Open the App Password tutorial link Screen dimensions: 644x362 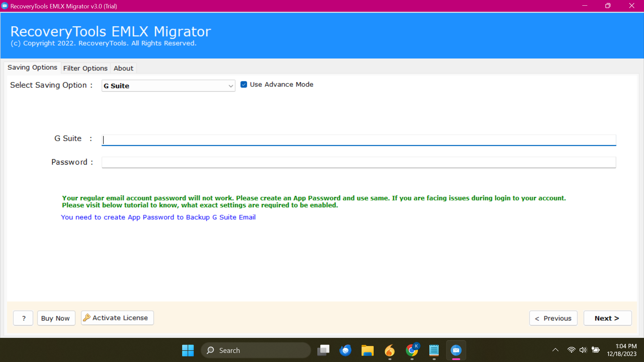[158, 217]
